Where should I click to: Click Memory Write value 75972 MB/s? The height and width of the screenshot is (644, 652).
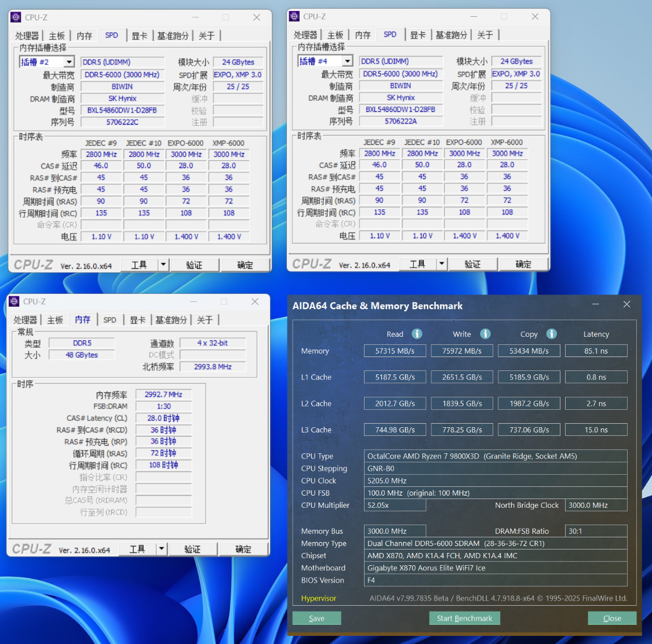(x=462, y=351)
